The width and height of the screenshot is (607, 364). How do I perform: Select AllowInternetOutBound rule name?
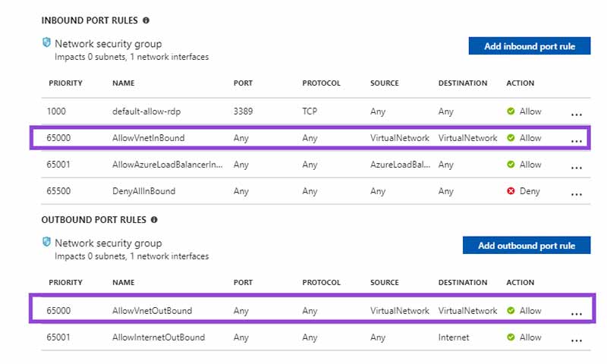159,337
